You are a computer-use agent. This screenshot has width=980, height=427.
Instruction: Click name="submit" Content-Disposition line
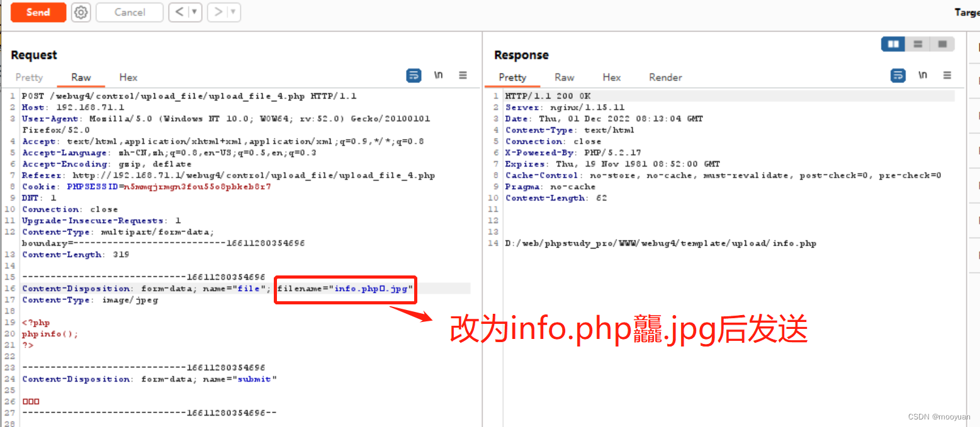(x=149, y=379)
